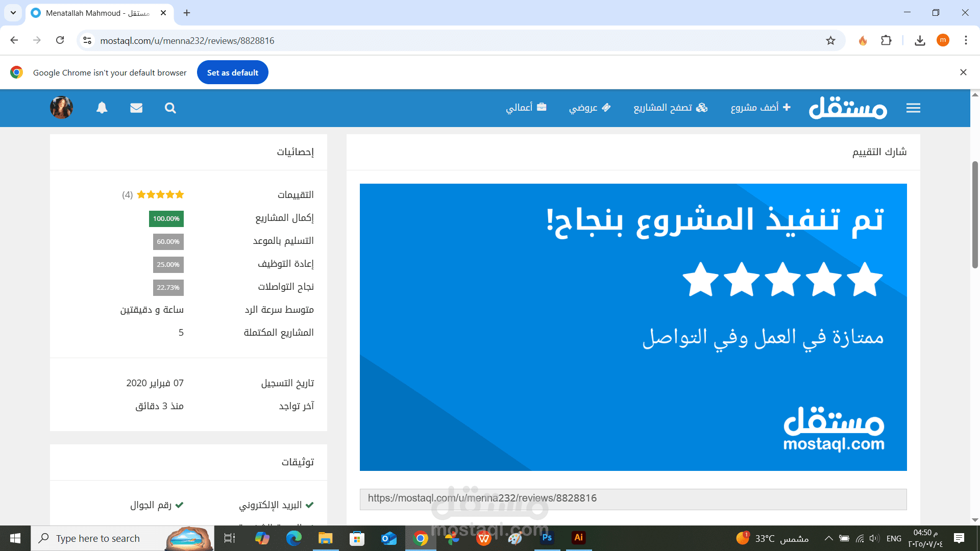The image size is (980, 551).
Task: Click the site search magnifier icon
Action: pos(170,108)
